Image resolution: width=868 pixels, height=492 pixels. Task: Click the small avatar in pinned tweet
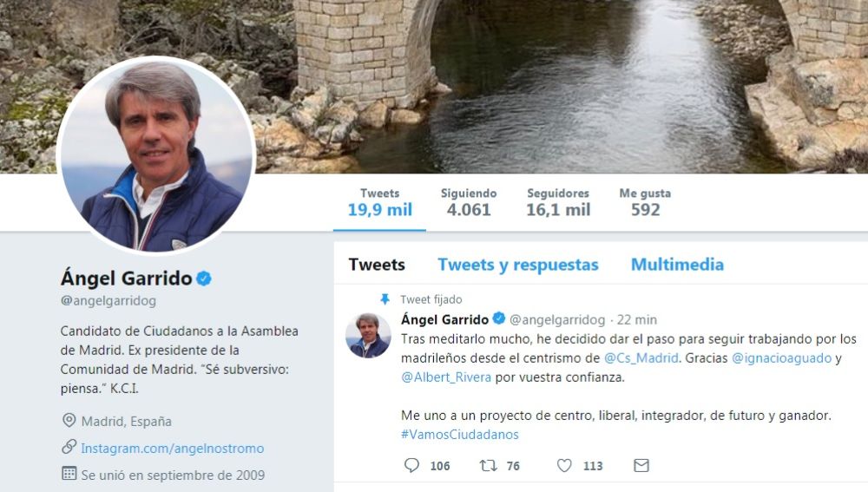tap(368, 336)
